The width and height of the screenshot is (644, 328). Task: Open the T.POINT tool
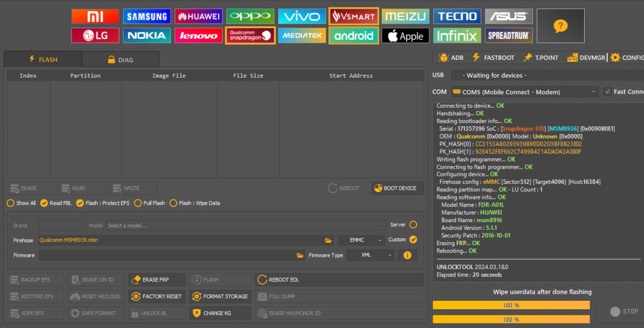(541, 57)
